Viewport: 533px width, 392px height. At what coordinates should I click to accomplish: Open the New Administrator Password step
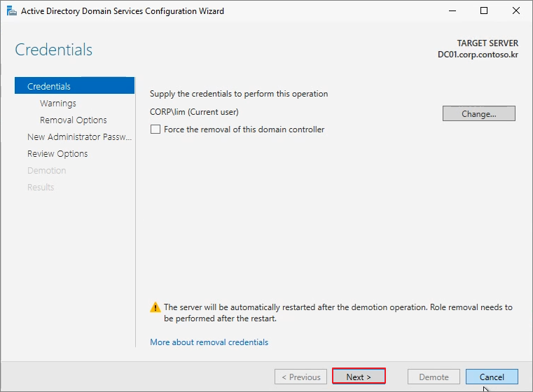tap(79, 137)
